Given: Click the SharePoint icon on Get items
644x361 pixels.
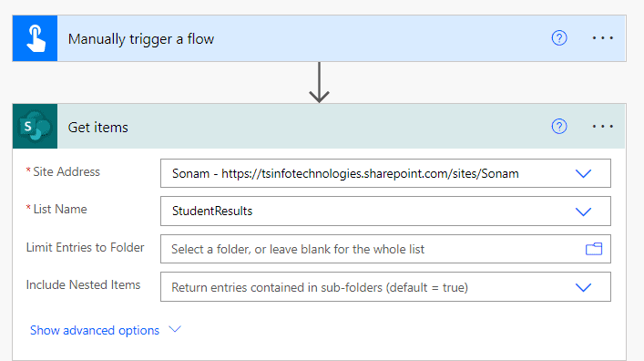Looking at the screenshot, I should [35, 126].
